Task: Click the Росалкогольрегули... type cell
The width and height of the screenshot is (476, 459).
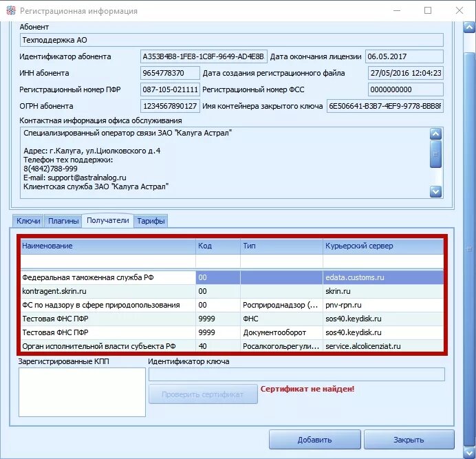Action: 282,346
